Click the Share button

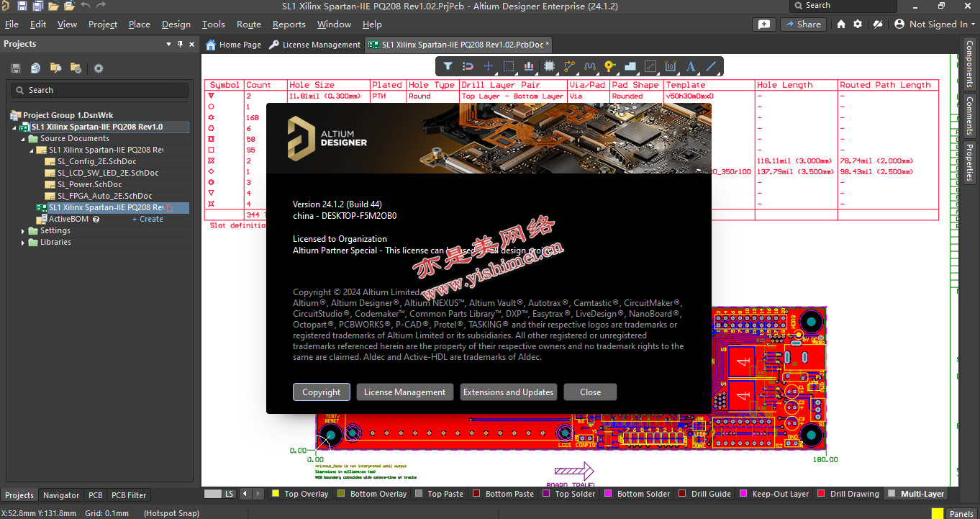802,24
